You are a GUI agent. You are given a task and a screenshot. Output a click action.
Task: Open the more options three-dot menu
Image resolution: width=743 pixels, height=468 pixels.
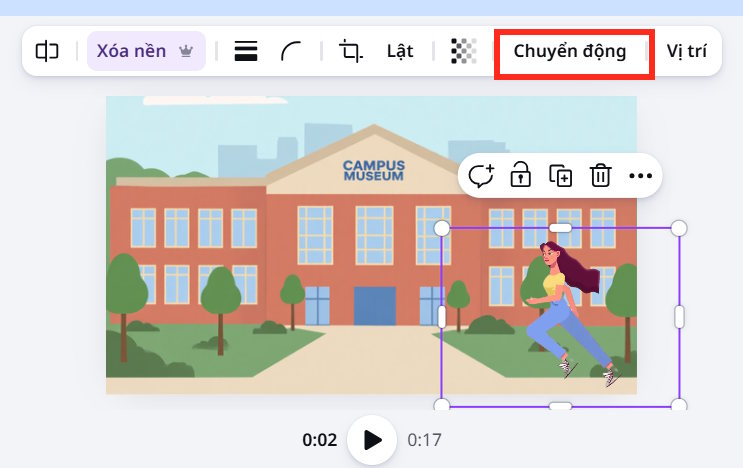[x=641, y=176]
